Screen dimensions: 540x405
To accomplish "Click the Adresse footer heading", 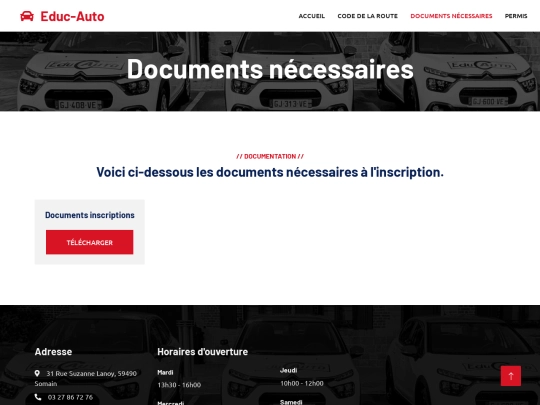I will [53, 352].
